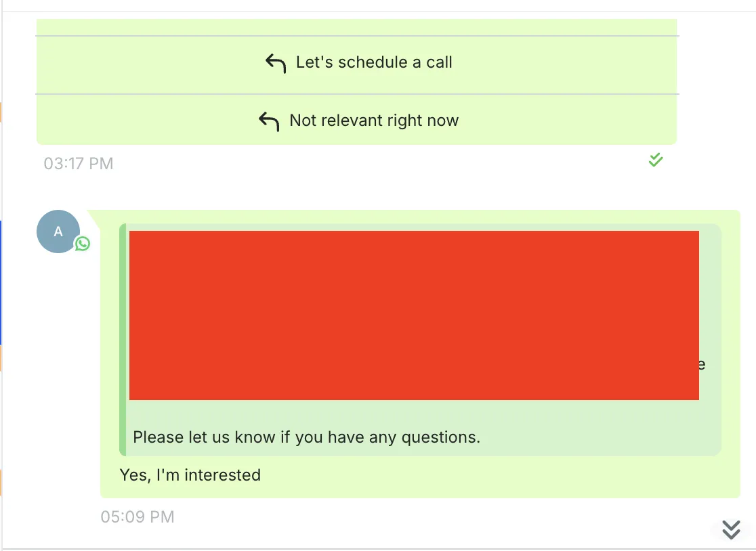756x551 pixels.
Task: Click the WhatsApp badge on the contact avatar
Action: click(83, 244)
